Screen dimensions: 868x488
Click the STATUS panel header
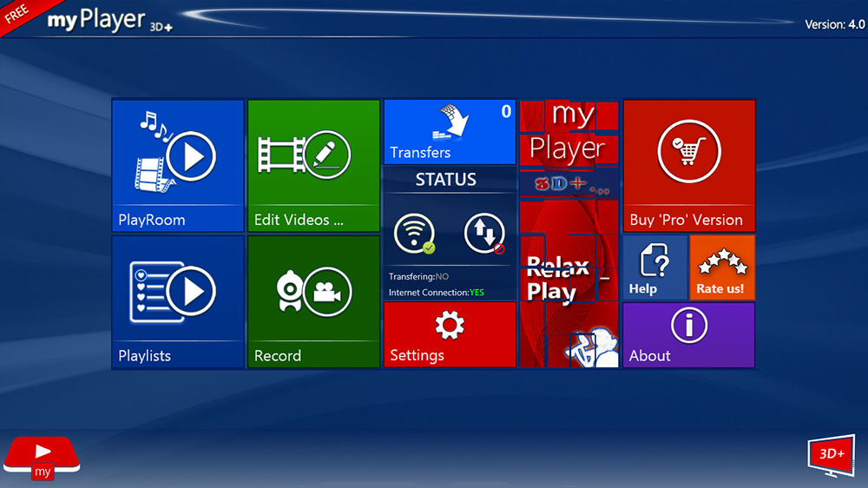[445, 180]
